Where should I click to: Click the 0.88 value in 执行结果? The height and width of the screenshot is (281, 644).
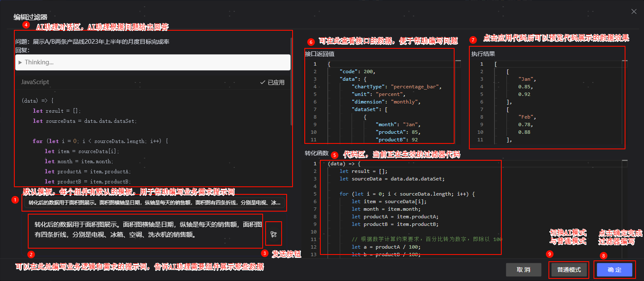click(x=524, y=132)
